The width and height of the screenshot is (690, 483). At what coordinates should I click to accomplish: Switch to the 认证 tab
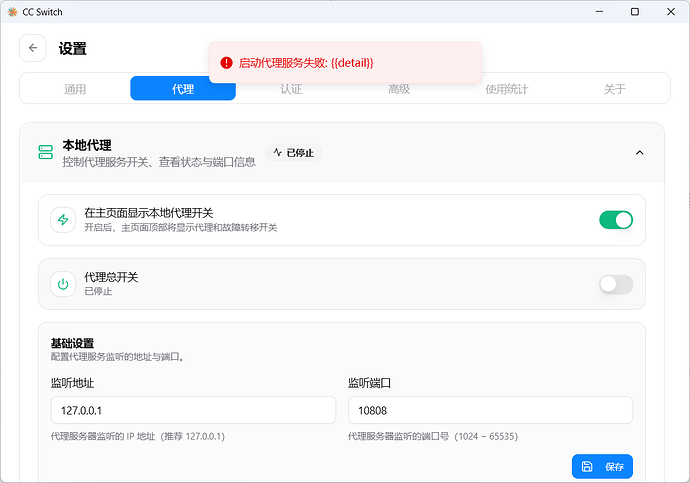click(291, 89)
